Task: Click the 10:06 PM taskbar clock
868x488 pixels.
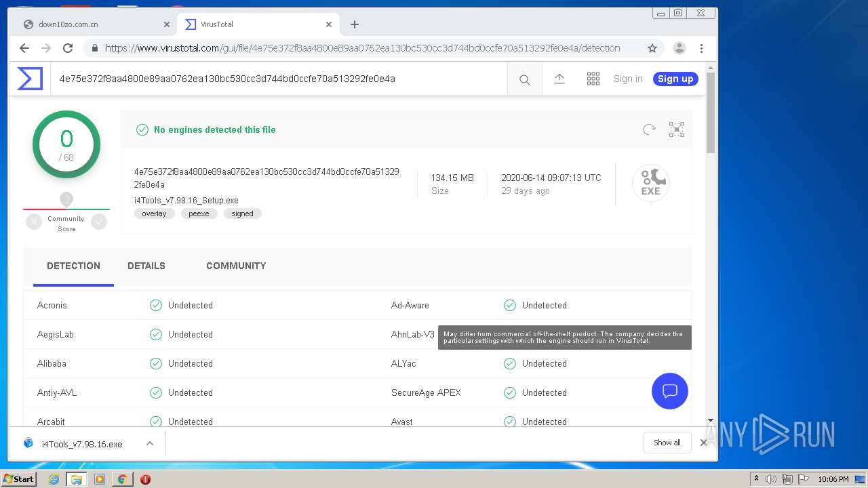Action: 833,479
